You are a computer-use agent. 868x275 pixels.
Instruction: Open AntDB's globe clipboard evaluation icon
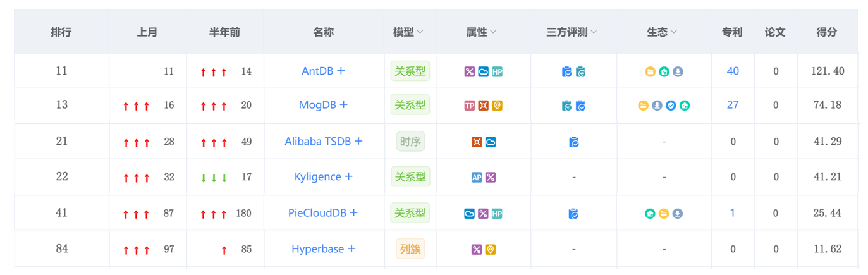(x=581, y=71)
